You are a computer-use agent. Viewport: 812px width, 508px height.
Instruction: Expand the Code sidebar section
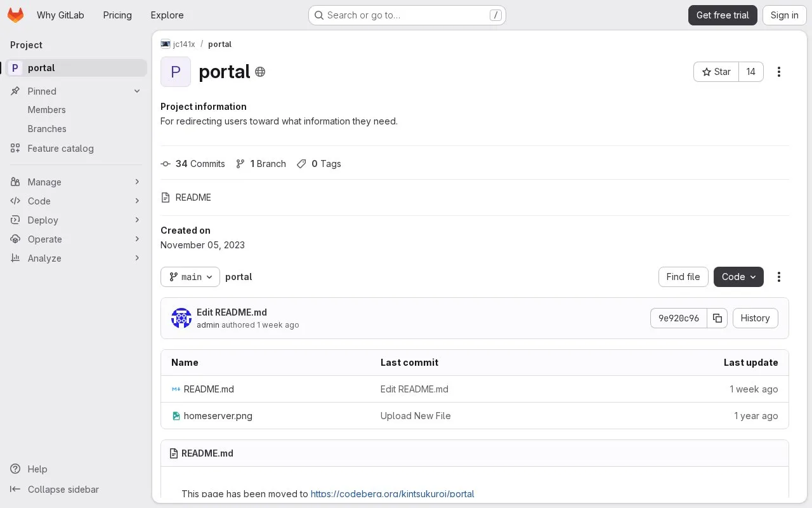coord(76,201)
